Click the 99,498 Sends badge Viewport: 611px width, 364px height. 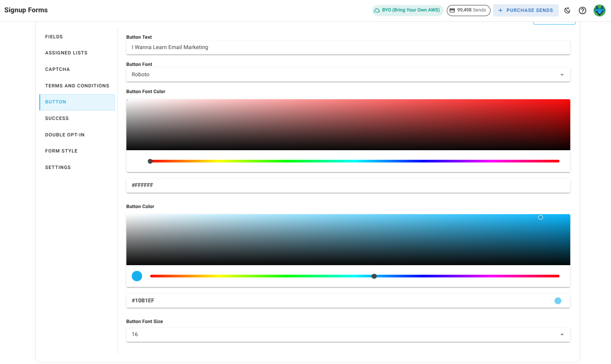tap(468, 10)
